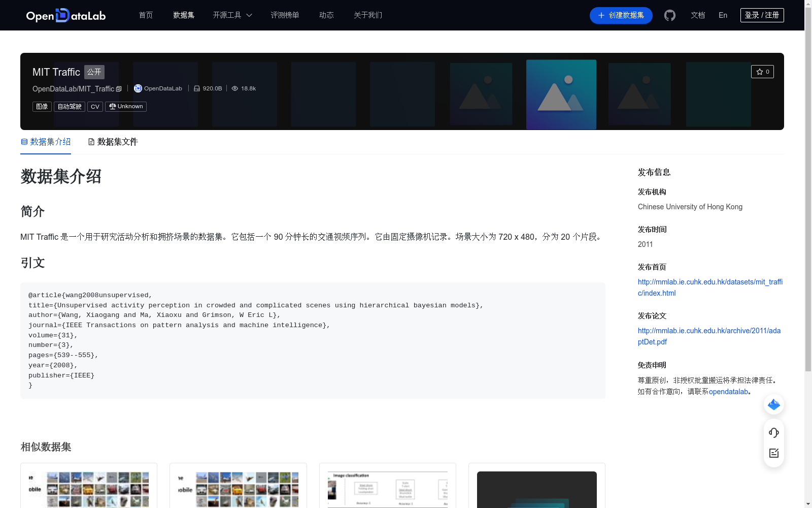Click the 2011 publish year text
The image size is (812, 508).
point(646,244)
